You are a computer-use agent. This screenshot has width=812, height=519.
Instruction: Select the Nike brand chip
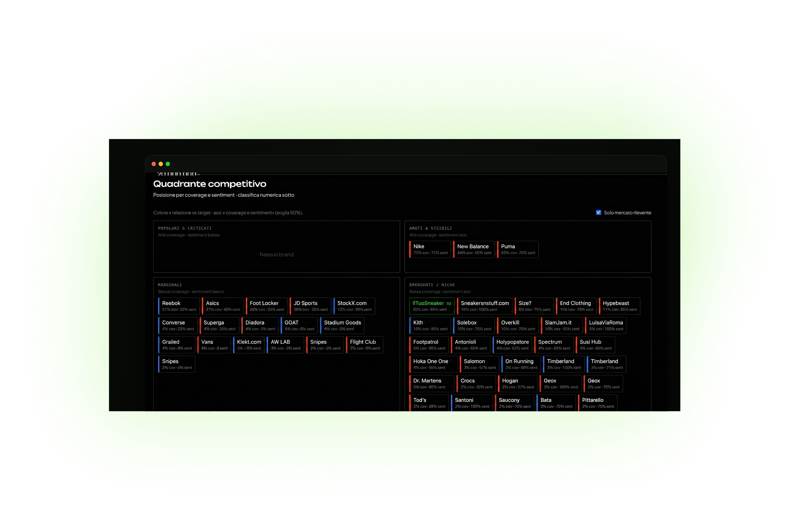(430, 249)
